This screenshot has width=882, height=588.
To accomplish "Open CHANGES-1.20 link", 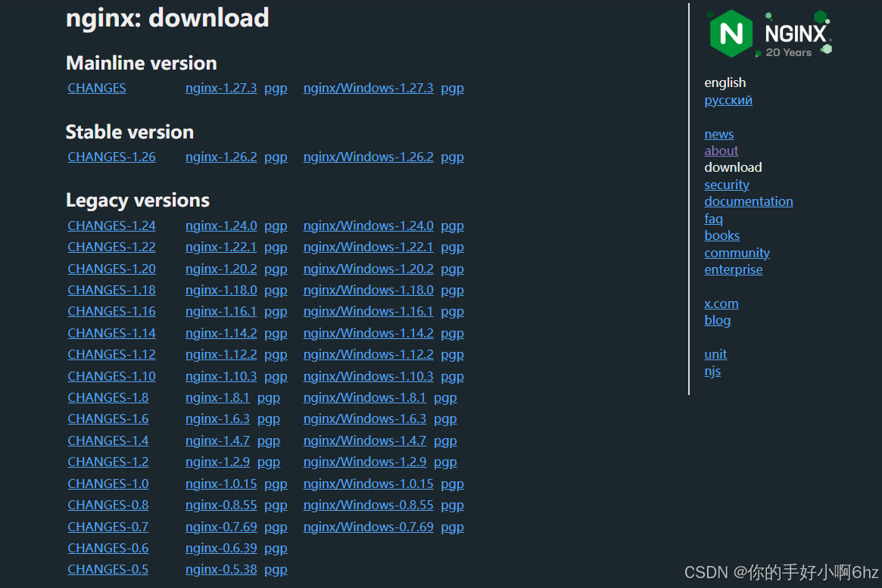I will 111,269.
